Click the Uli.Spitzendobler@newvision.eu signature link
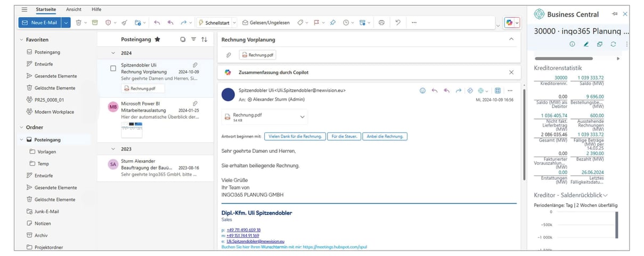Viewport: 644px width, 256px height. 256,241
